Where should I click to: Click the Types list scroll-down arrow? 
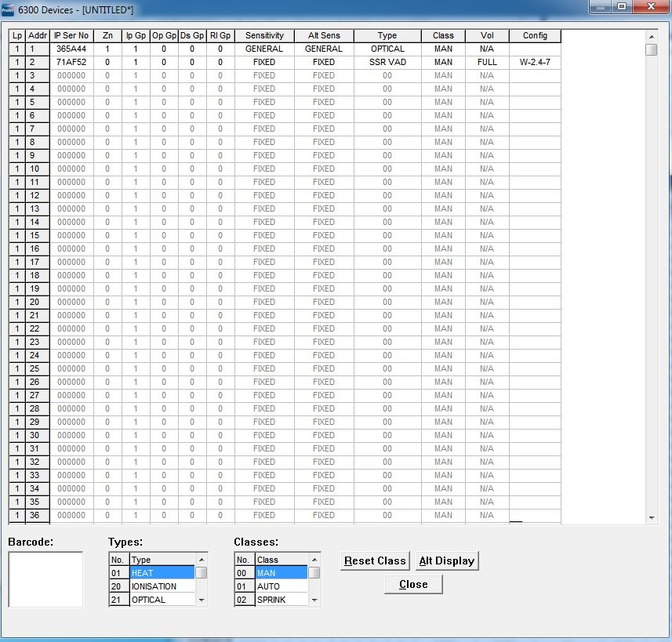pyautogui.click(x=202, y=600)
